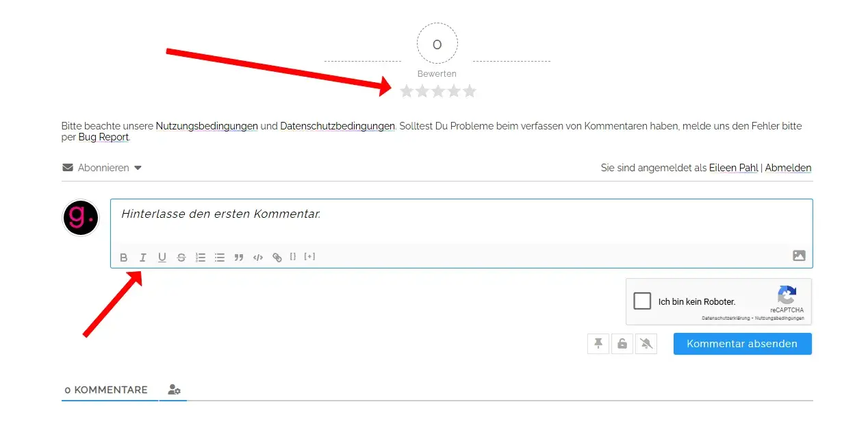Viewport: 868px width, 426px height.
Task: Toggle the pin comment (sticky) button
Action: pyautogui.click(x=598, y=344)
